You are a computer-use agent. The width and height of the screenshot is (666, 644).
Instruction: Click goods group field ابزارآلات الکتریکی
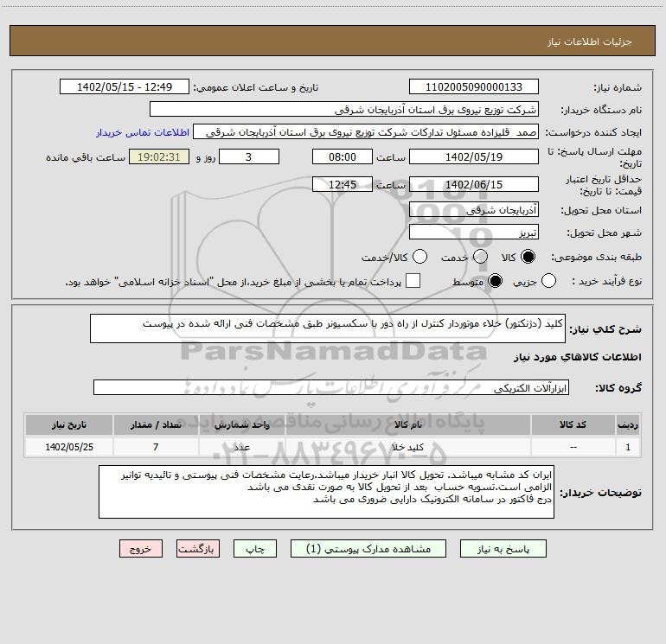pyautogui.click(x=331, y=387)
